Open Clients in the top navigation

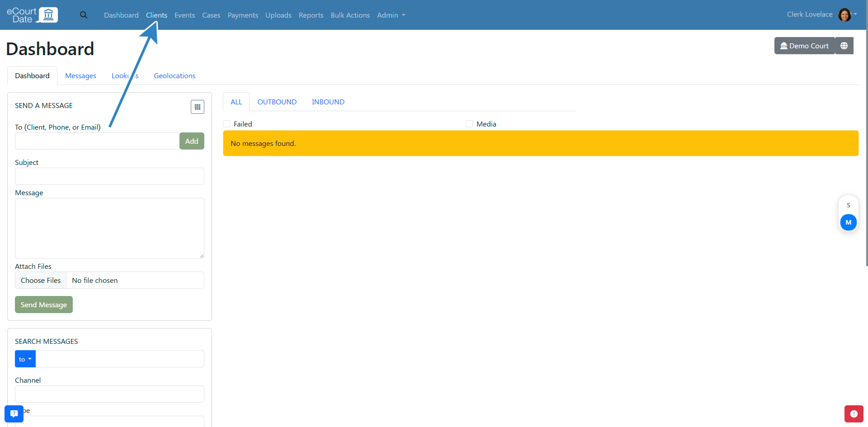click(x=156, y=15)
